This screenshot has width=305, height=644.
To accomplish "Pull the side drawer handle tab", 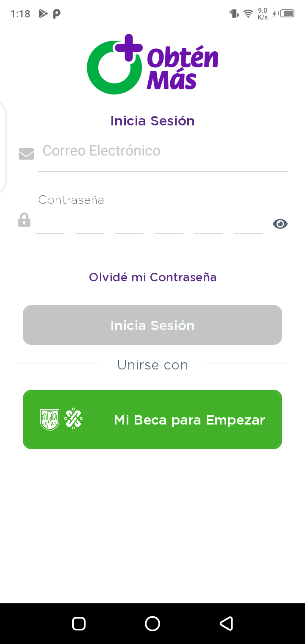I will (3, 147).
